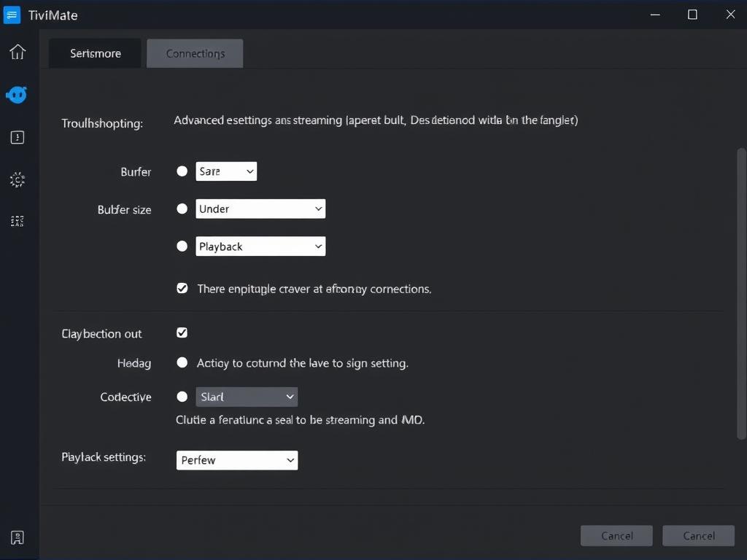Viewport: 747px width, 560px height.
Task: Open the gear settings icon in sidebar
Action: [x=17, y=179]
